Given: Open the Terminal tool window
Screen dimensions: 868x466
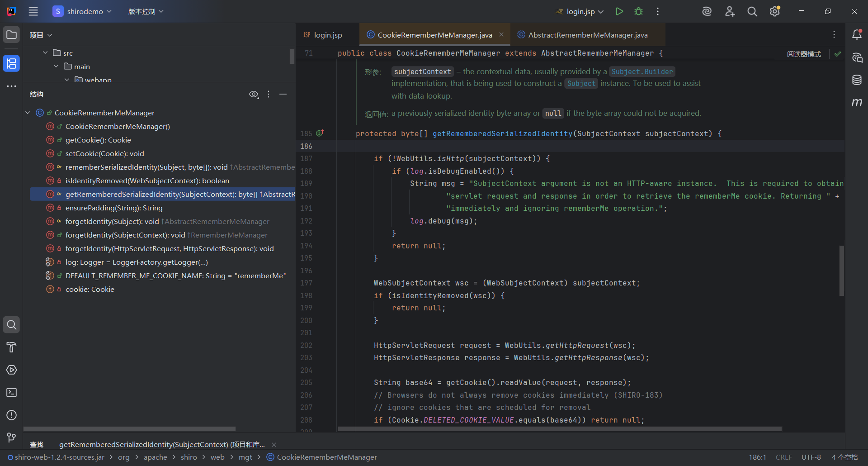Looking at the screenshot, I should pos(11,393).
